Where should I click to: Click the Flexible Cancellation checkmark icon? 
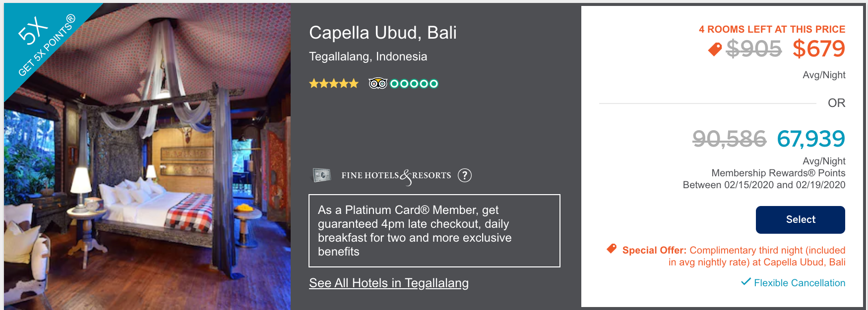(745, 282)
